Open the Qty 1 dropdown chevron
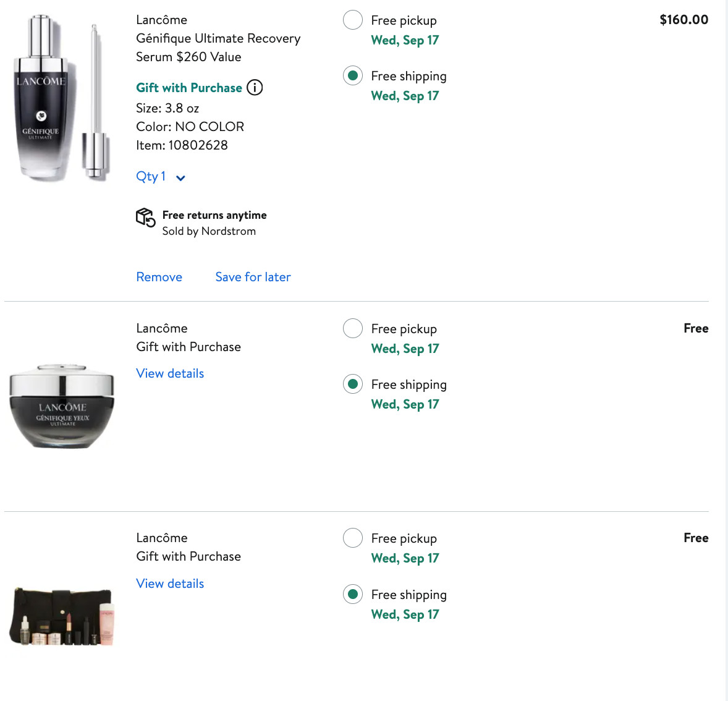 [x=180, y=178]
